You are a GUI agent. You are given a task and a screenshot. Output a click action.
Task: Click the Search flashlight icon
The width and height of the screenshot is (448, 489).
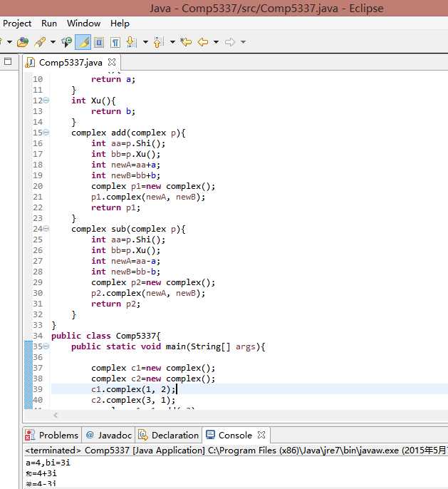pyautogui.click(x=40, y=42)
